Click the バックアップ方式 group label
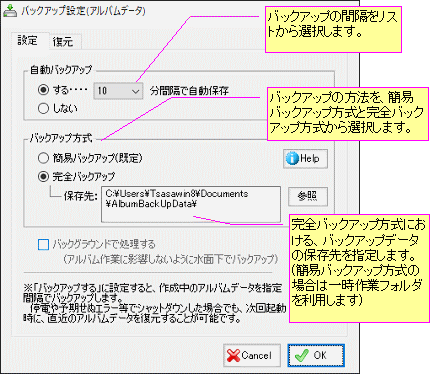Screen dimensions: 433x374 (x=61, y=138)
